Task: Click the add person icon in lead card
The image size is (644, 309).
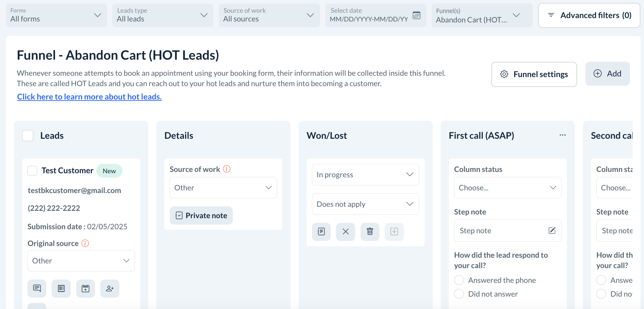Action: (x=110, y=289)
